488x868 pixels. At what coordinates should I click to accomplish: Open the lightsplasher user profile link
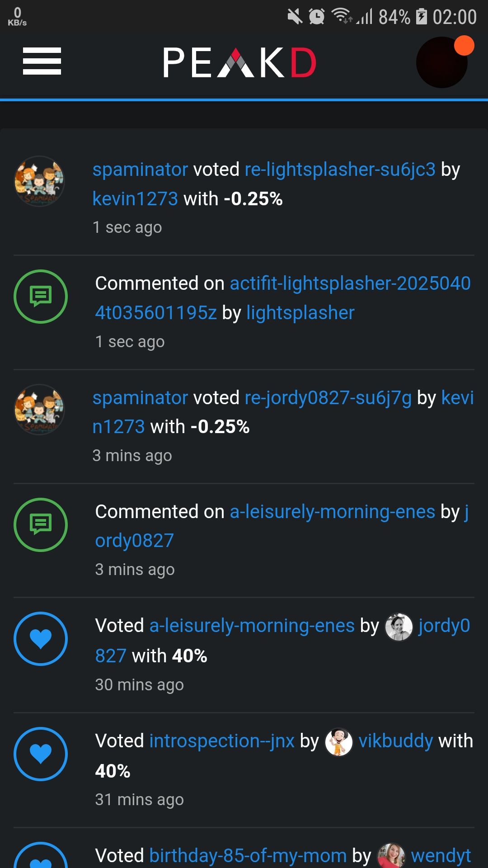[x=300, y=313]
